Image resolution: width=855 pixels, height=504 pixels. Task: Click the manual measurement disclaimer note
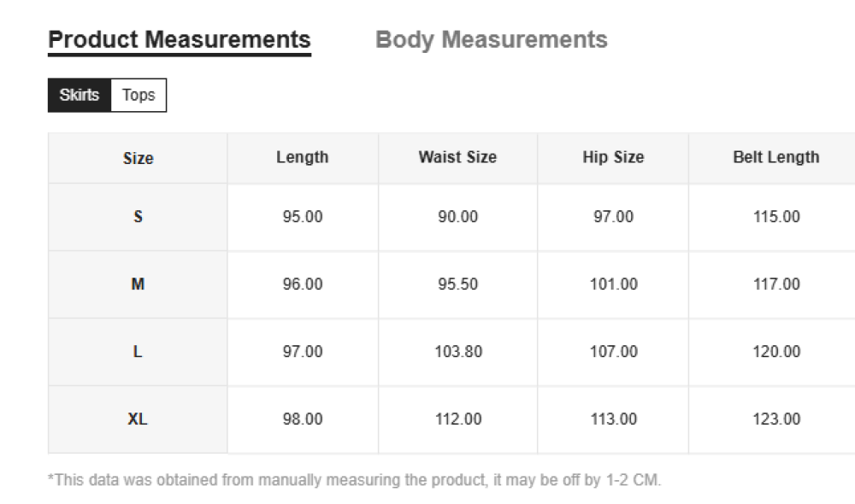click(354, 480)
